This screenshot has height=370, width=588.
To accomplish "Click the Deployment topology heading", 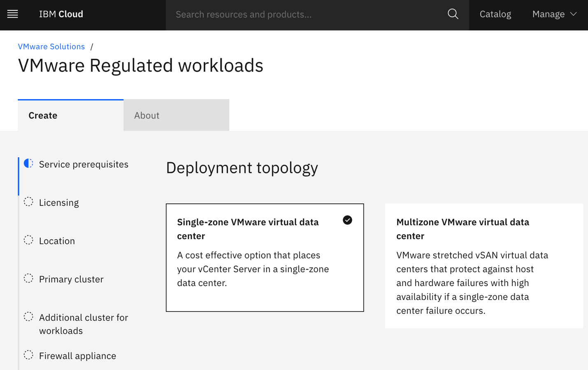I will point(242,168).
